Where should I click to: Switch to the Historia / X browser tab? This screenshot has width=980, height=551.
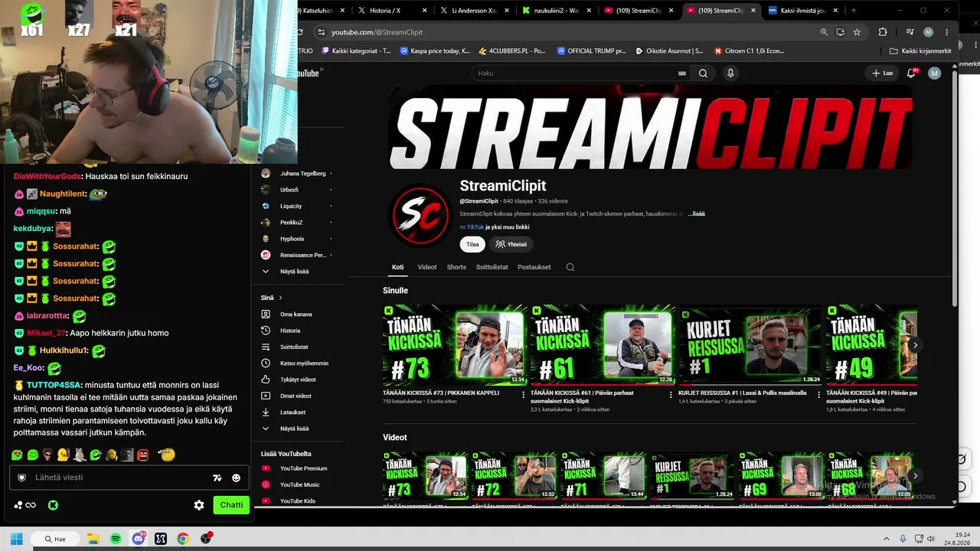coord(391,11)
